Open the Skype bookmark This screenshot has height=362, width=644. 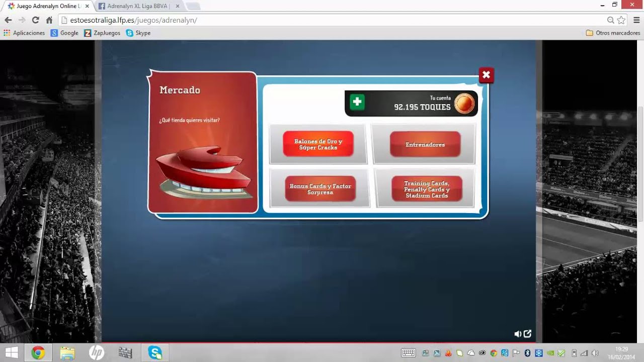138,33
